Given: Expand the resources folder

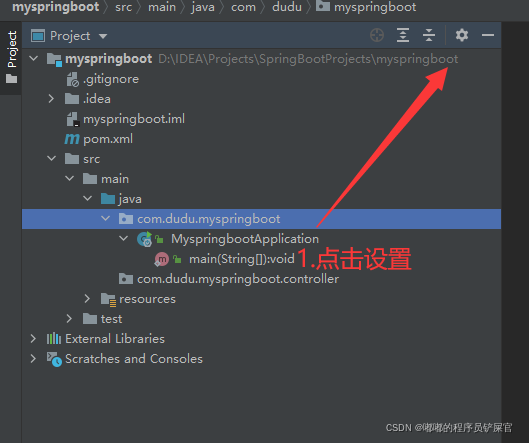Looking at the screenshot, I should [87, 299].
